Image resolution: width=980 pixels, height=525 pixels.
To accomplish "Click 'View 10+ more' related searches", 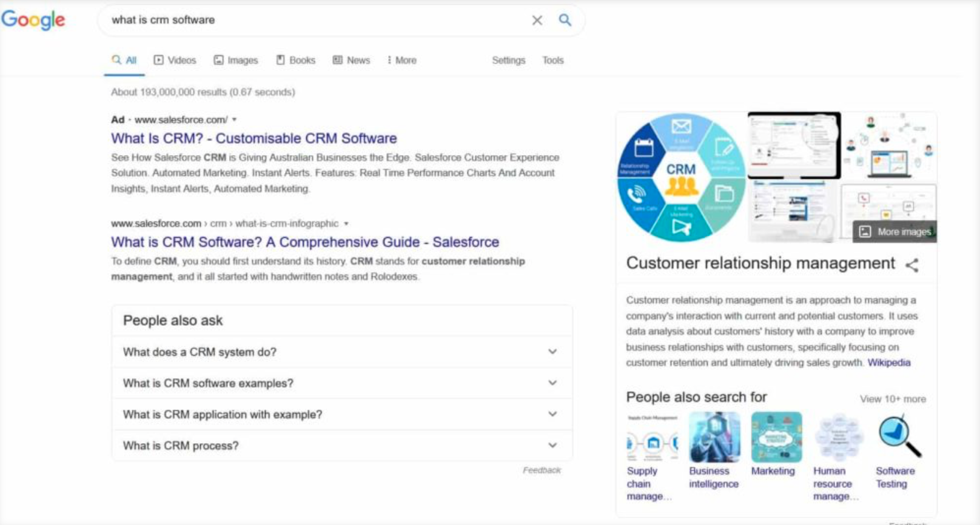I will 893,399.
